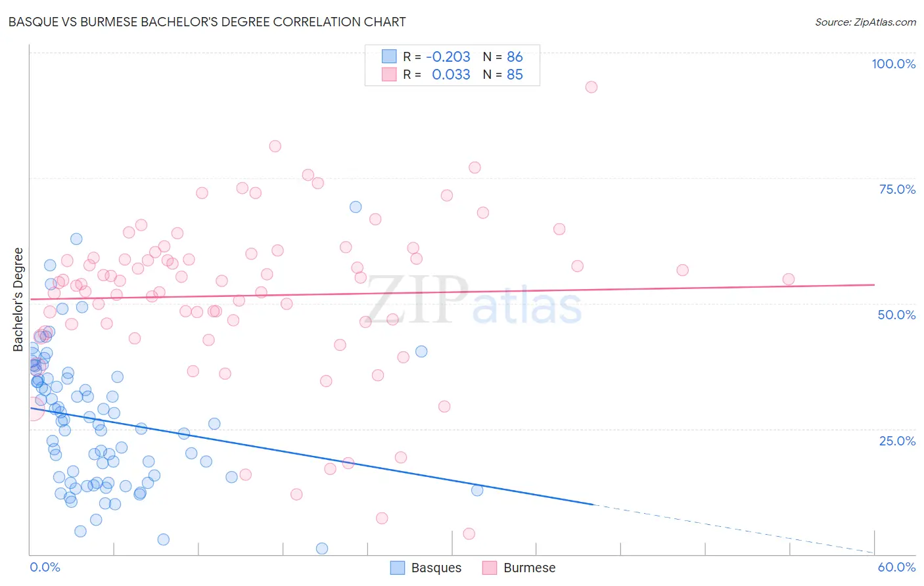This screenshot has height=586, width=924.
Task: Click the Burmese legend color swatch
Action: click(x=490, y=568)
